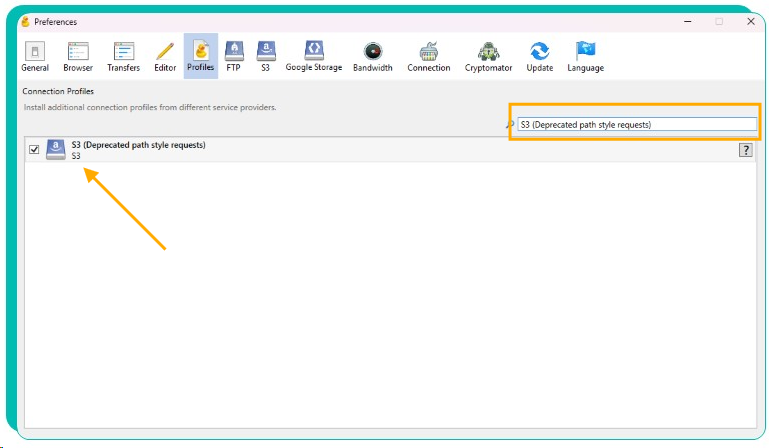Viewport: 769px width, 448px height.
Task: Open the Browser preferences section
Action: [78, 56]
